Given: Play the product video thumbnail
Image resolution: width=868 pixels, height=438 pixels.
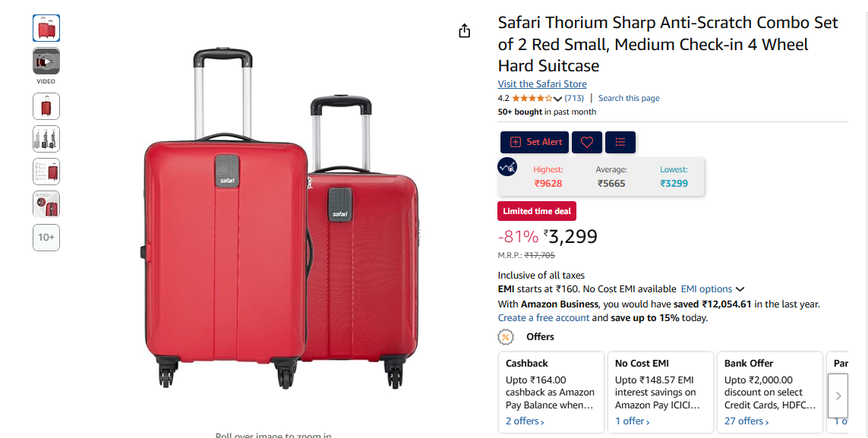Looking at the screenshot, I should point(46,61).
